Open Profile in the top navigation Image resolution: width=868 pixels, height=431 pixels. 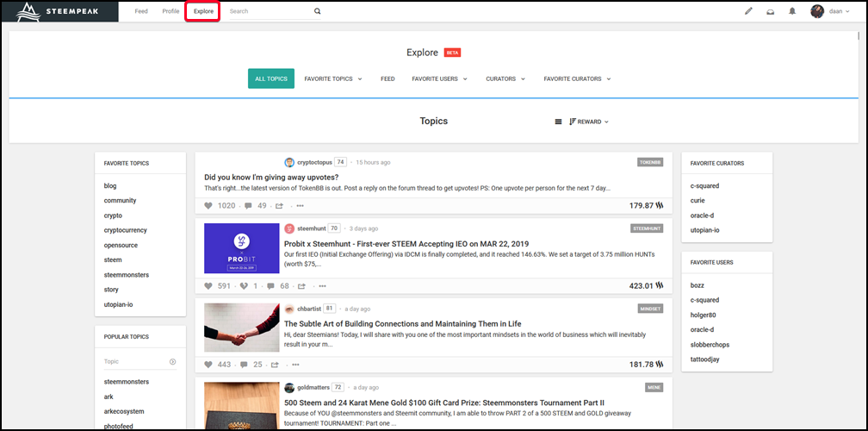(170, 11)
